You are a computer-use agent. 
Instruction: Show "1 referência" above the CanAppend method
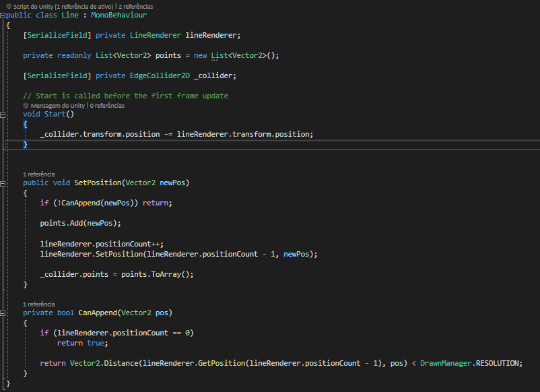click(x=39, y=304)
